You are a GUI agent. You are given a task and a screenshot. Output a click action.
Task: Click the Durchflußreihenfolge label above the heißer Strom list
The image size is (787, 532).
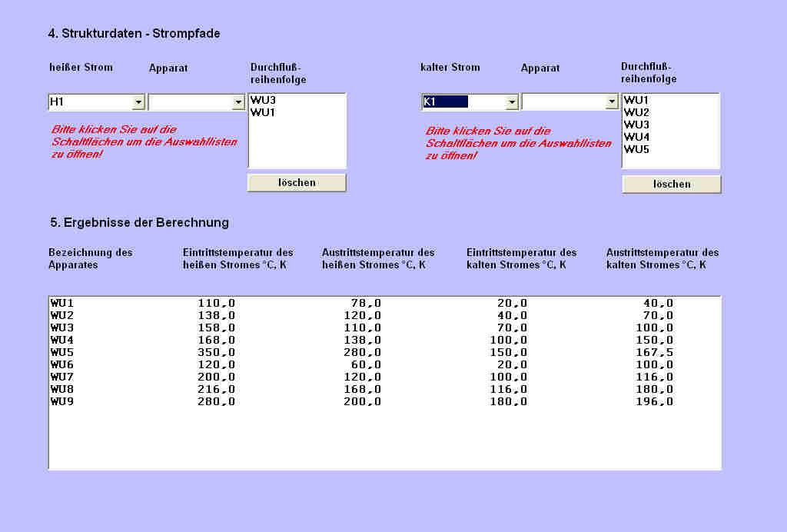278,73
